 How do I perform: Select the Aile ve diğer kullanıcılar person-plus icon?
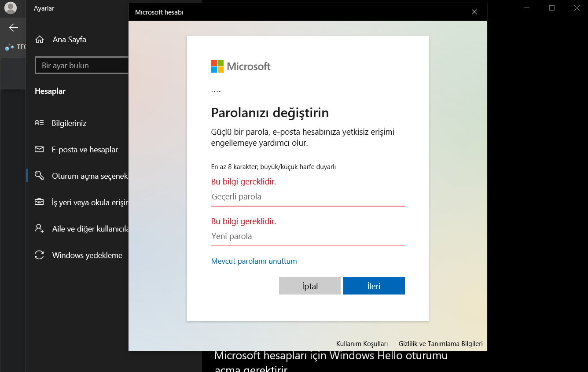point(39,229)
